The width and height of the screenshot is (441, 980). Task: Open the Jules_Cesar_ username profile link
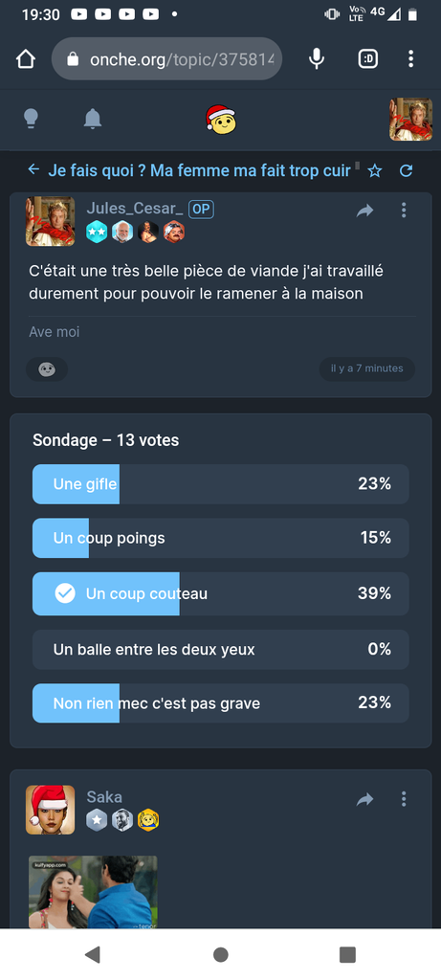(134, 209)
